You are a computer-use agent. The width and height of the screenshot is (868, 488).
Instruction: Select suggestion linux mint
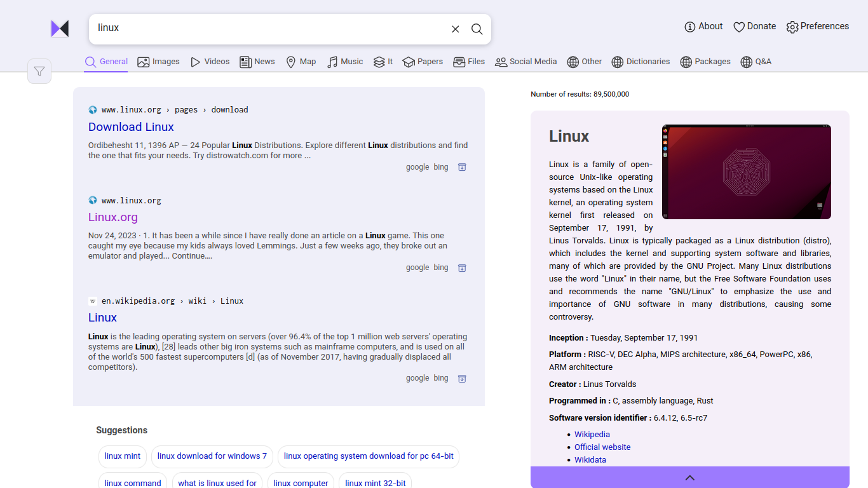[123, 456]
